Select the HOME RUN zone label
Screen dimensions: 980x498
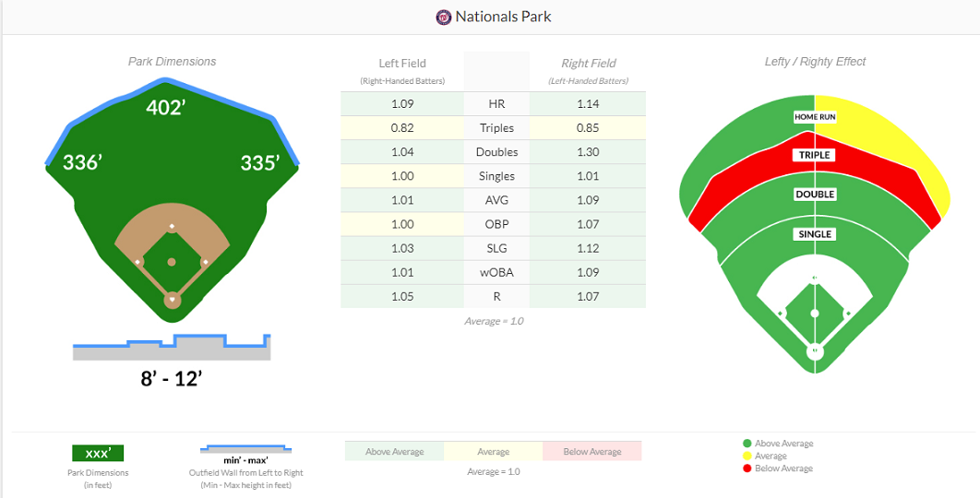coord(814,117)
